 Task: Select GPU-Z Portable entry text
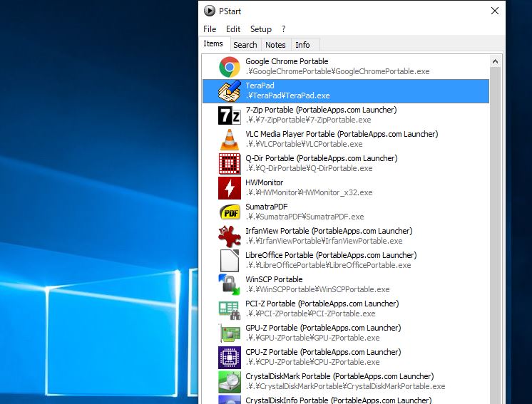tap(323, 328)
